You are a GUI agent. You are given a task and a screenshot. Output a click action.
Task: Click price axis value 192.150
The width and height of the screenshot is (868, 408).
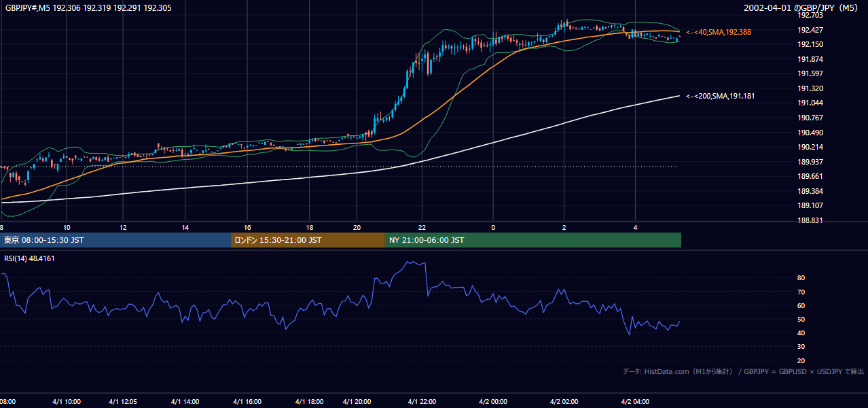tap(810, 44)
